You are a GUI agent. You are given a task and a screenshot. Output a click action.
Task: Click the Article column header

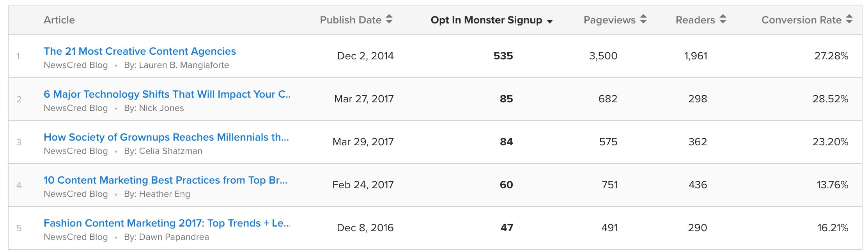tap(59, 20)
